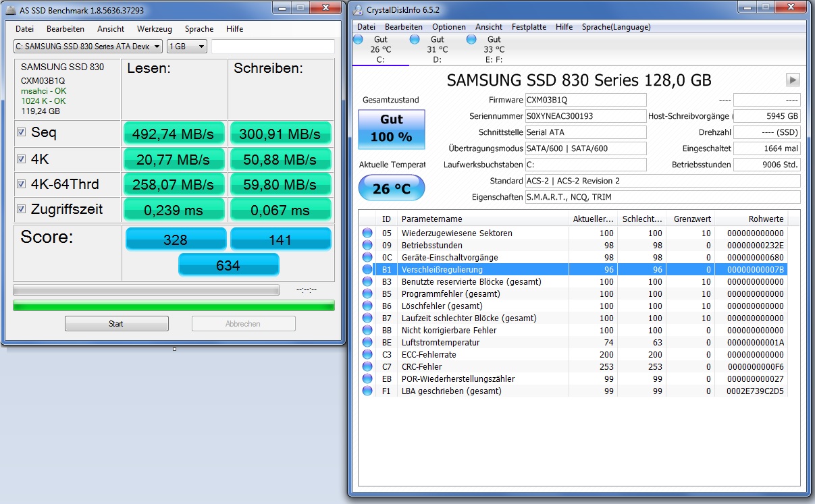Image resolution: width=815 pixels, height=504 pixels.
Task: Open the Hilfe menu in AS SSD Benchmark
Action: click(235, 29)
